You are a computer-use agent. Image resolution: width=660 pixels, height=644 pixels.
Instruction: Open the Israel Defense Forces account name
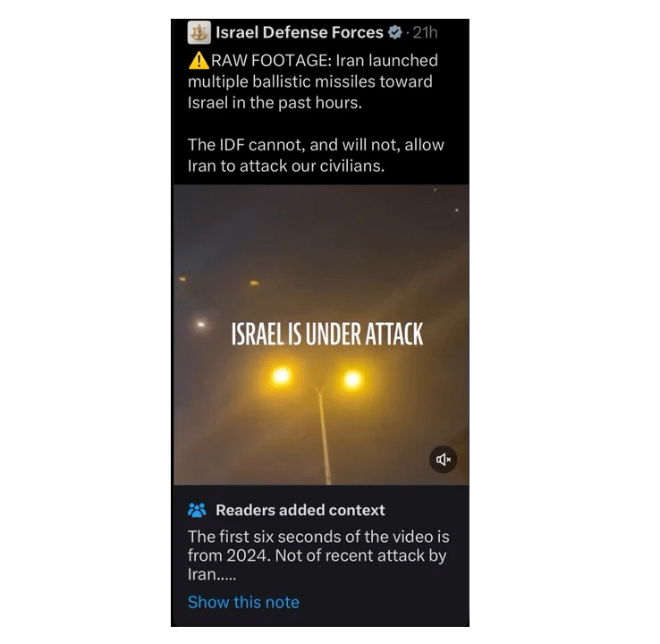pos(300,32)
